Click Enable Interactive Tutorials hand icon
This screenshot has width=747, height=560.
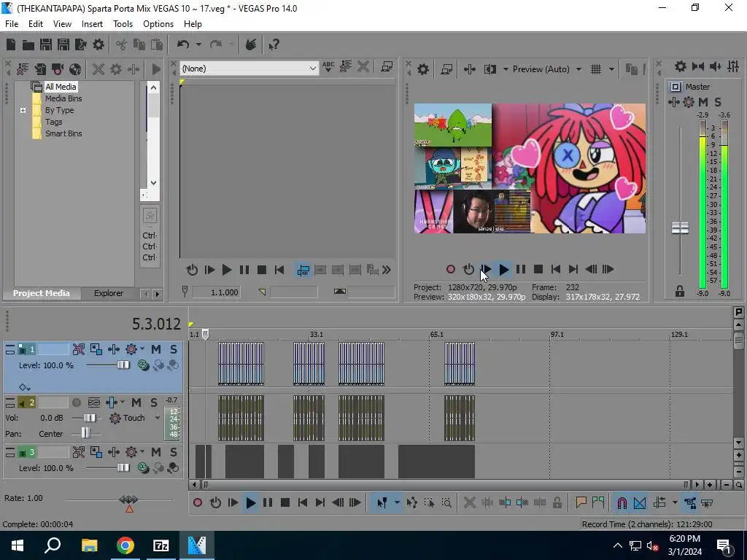point(251,44)
